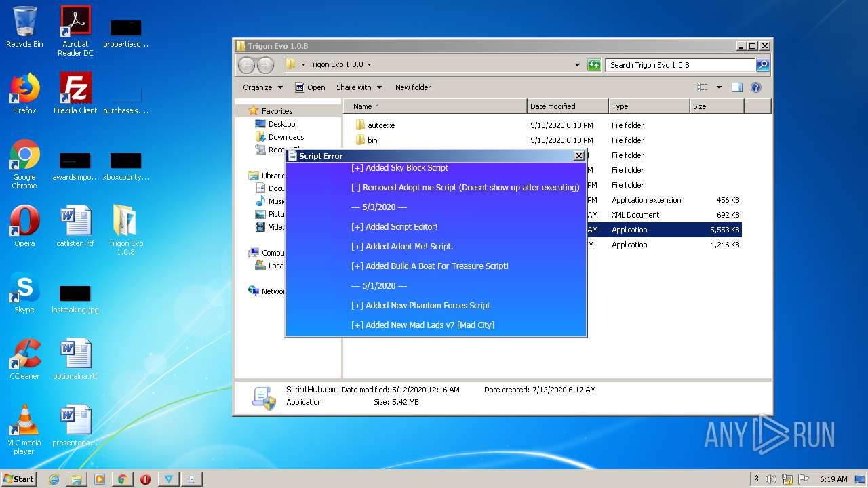Open Opera from the taskbar
Viewport: 868px width, 488px height.
[x=145, y=479]
